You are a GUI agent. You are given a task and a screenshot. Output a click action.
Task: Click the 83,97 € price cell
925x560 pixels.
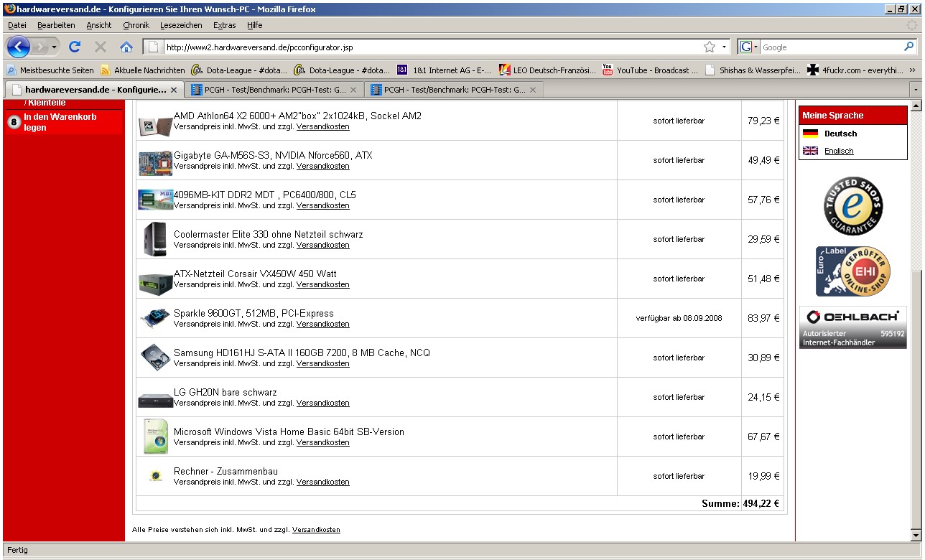click(x=763, y=318)
